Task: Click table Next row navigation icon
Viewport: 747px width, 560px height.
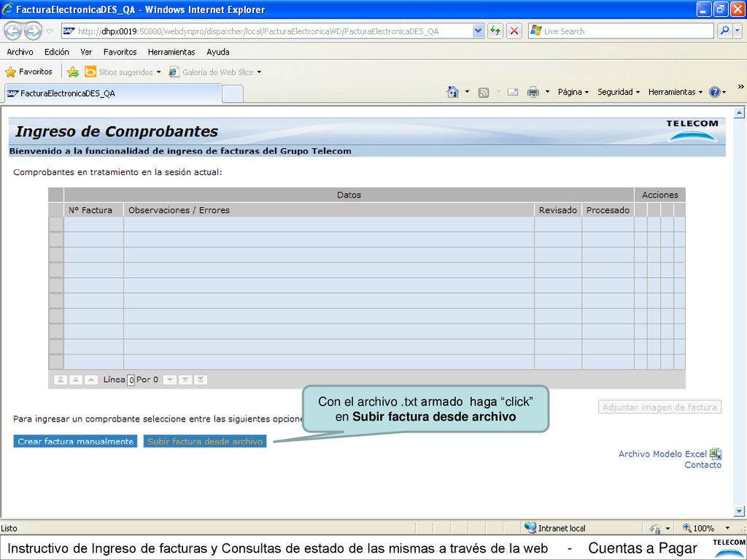Action: (x=170, y=379)
